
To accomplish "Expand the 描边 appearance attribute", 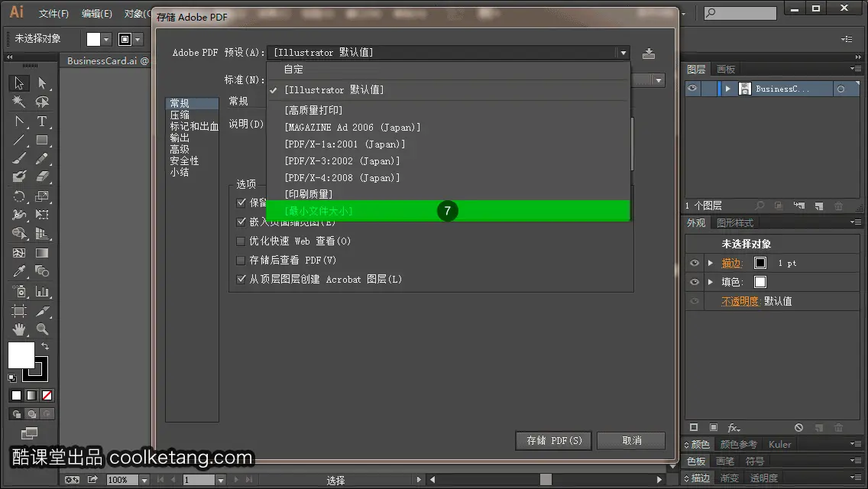I will (x=711, y=263).
